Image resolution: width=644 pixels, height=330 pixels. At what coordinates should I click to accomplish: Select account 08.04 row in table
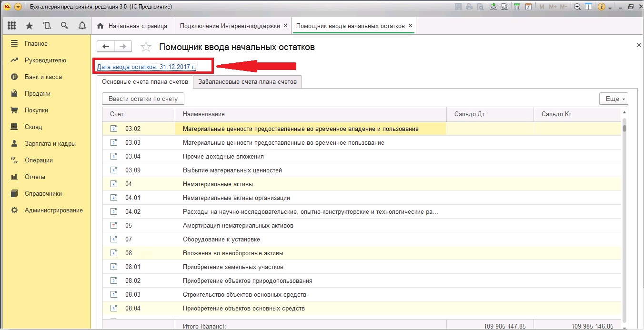coord(243,309)
